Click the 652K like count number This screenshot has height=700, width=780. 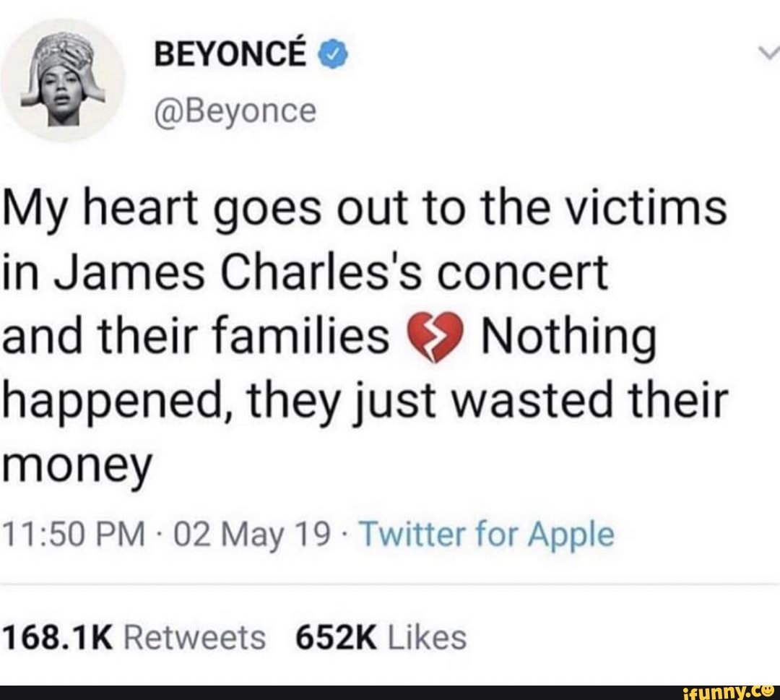click(x=337, y=638)
